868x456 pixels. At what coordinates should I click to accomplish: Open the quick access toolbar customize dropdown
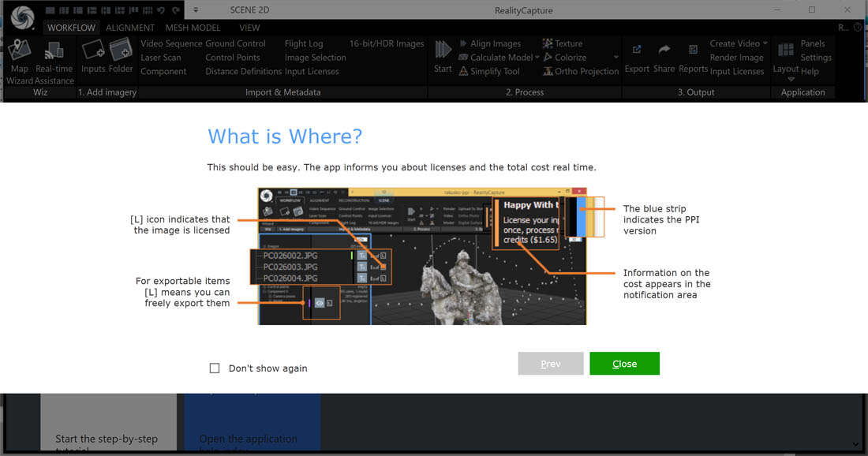(x=196, y=10)
